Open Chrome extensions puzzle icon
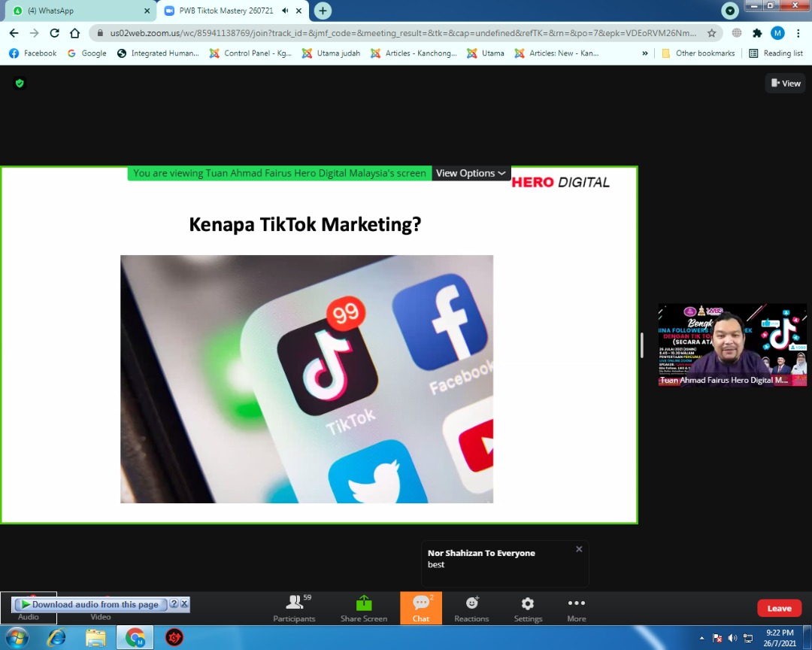812x650 pixels. pyautogui.click(x=757, y=33)
